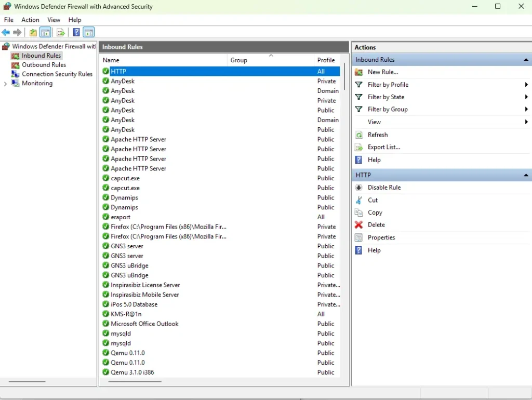532x400 pixels.
Task: Select Inbound Rules in the tree
Action: pos(41,56)
